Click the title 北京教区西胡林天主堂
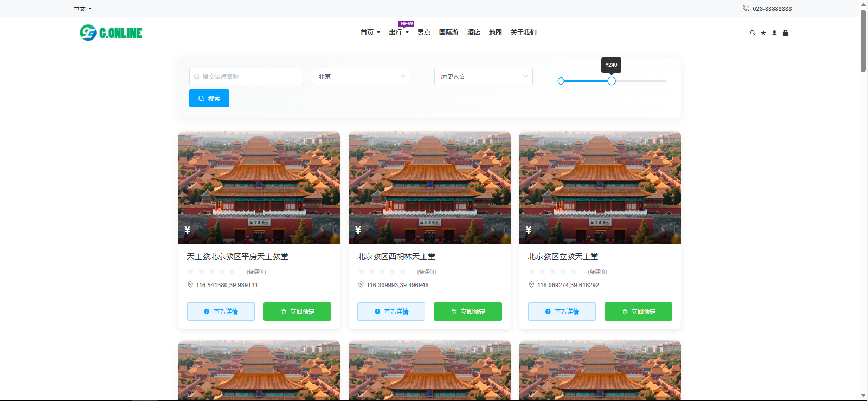The image size is (868, 401). click(x=396, y=256)
